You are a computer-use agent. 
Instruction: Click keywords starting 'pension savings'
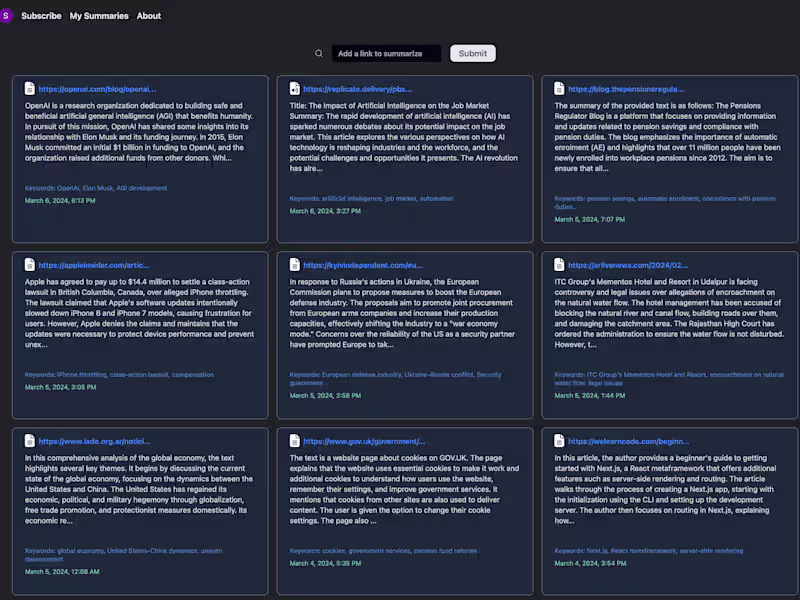pyautogui.click(x=665, y=202)
